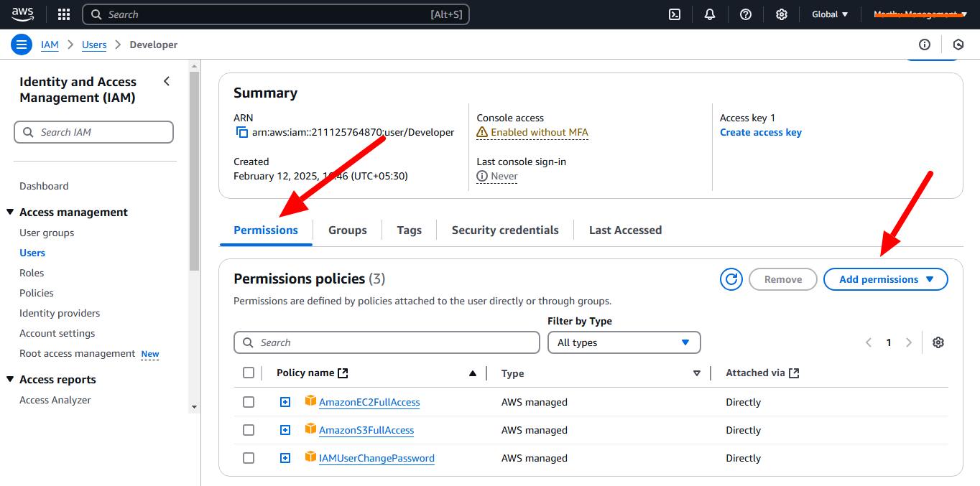The image size is (980, 486).
Task: Open Policy name external link icon
Action: click(343, 373)
